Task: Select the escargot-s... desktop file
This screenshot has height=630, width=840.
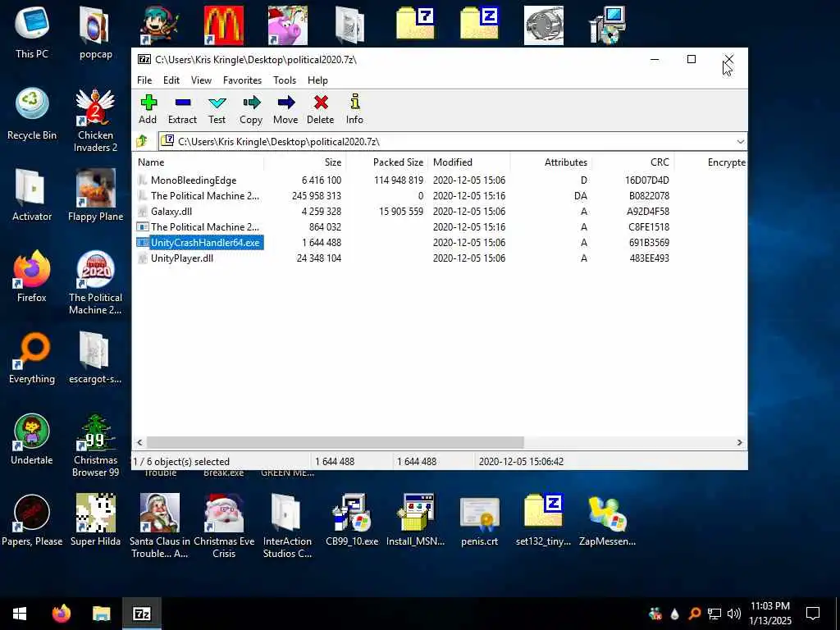Action: (95, 358)
